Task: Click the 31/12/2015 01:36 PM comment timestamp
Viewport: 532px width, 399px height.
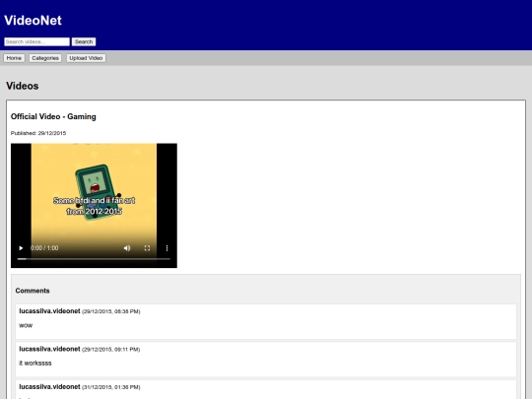Action: coord(111,387)
